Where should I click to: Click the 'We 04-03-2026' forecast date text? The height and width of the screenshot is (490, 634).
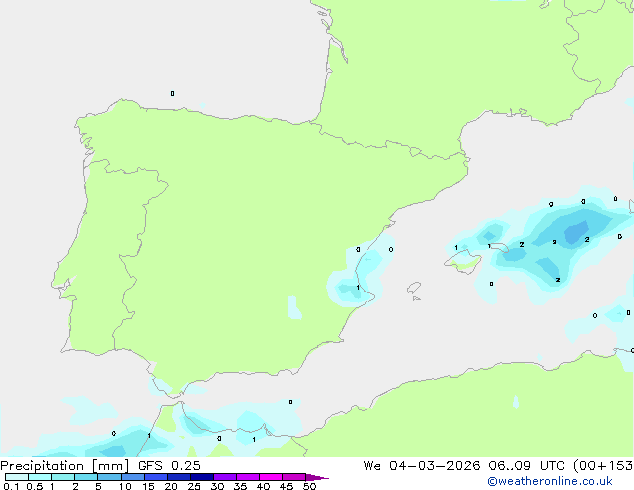(422, 466)
